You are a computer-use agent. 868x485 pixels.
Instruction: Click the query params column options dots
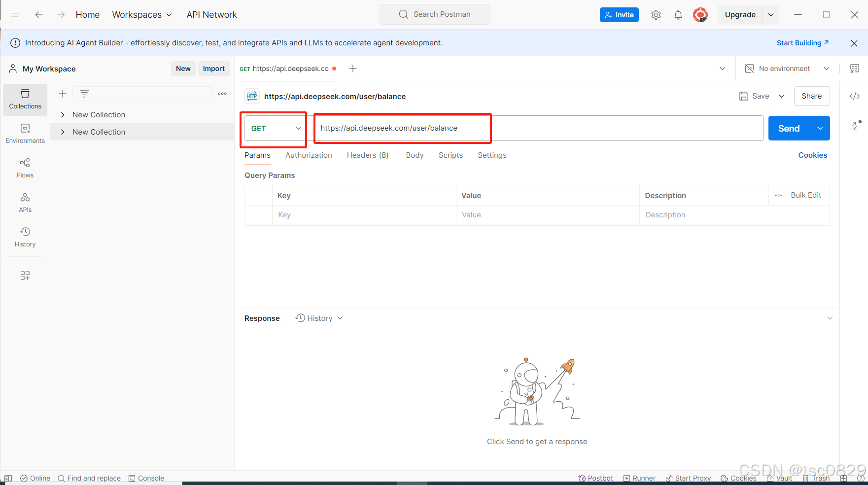778,196
